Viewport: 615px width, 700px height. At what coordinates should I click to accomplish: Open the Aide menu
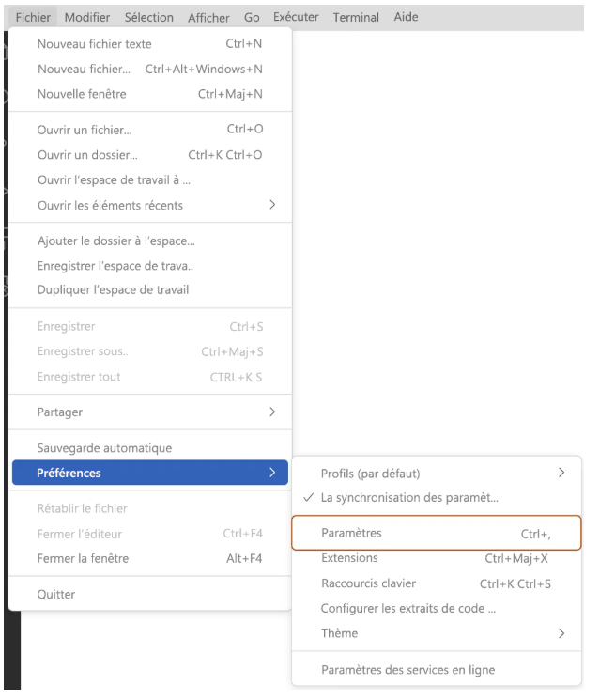coord(406,17)
